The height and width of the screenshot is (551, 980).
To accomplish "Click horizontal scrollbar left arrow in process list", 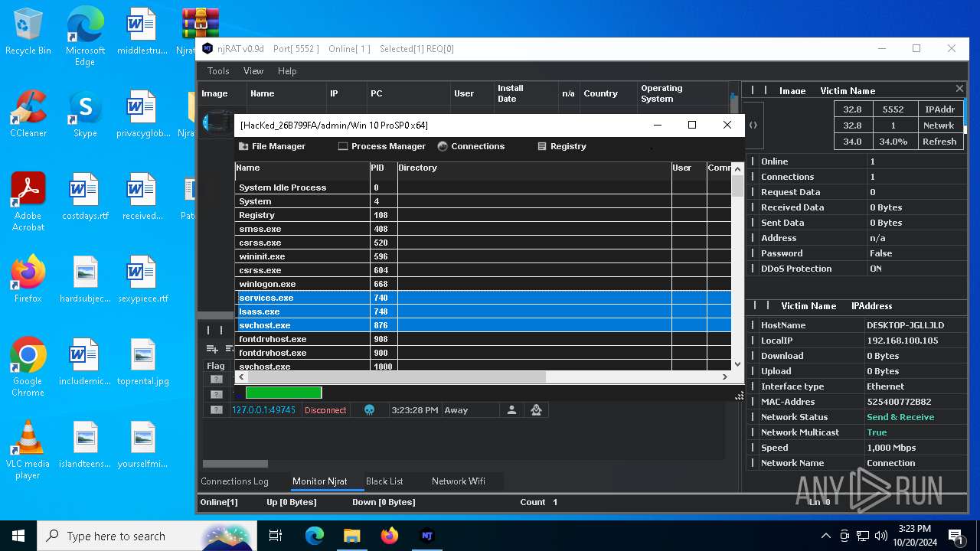I will pyautogui.click(x=241, y=377).
